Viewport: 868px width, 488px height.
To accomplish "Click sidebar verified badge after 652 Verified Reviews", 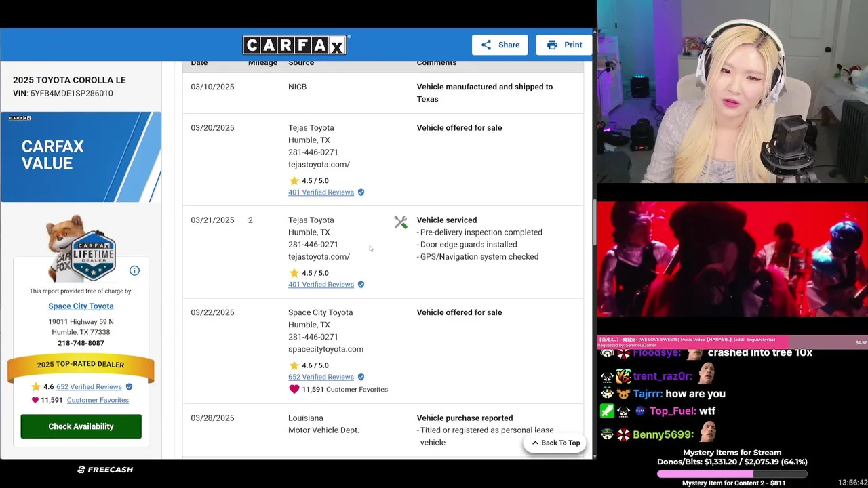I will [x=129, y=387].
